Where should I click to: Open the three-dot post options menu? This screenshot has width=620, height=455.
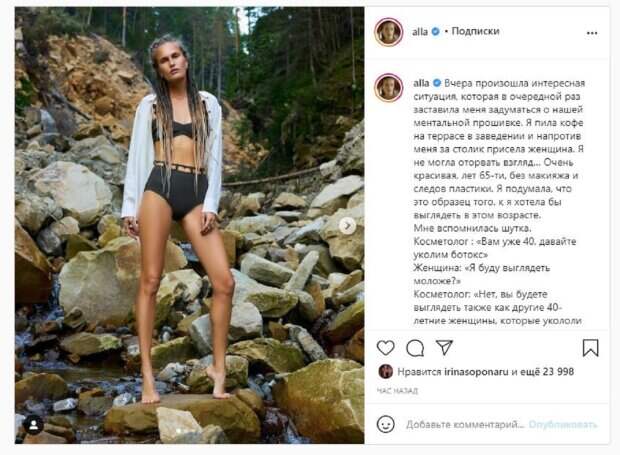[x=592, y=33]
